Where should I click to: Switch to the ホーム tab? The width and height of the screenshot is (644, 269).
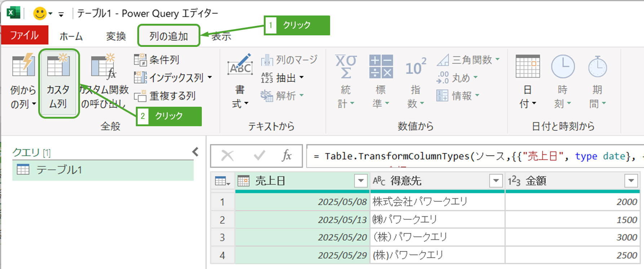coord(71,36)
